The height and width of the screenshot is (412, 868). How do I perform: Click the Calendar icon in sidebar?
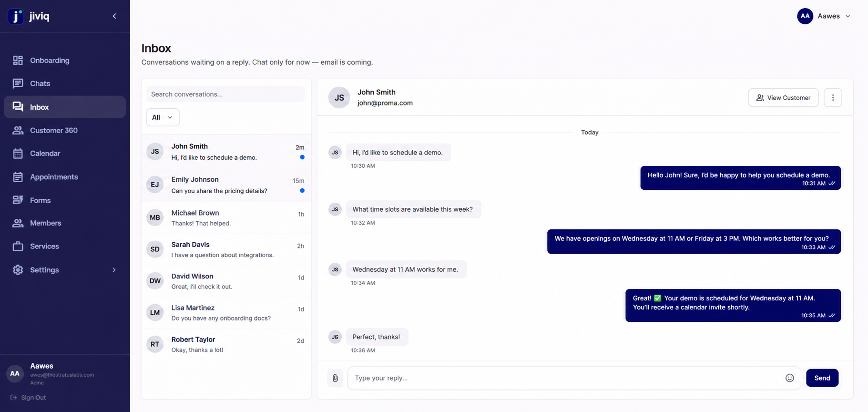pyautogui.click(x=18, y=154)
